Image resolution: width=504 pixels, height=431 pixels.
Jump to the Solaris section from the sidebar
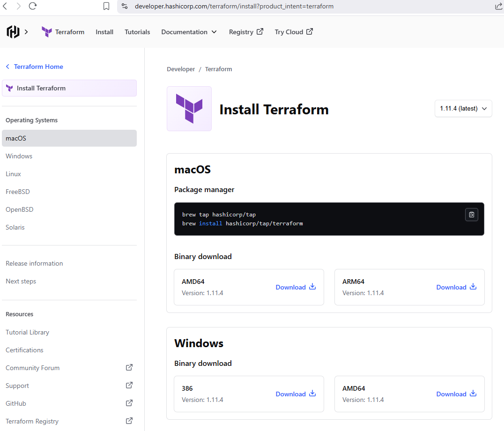[15, 227]
